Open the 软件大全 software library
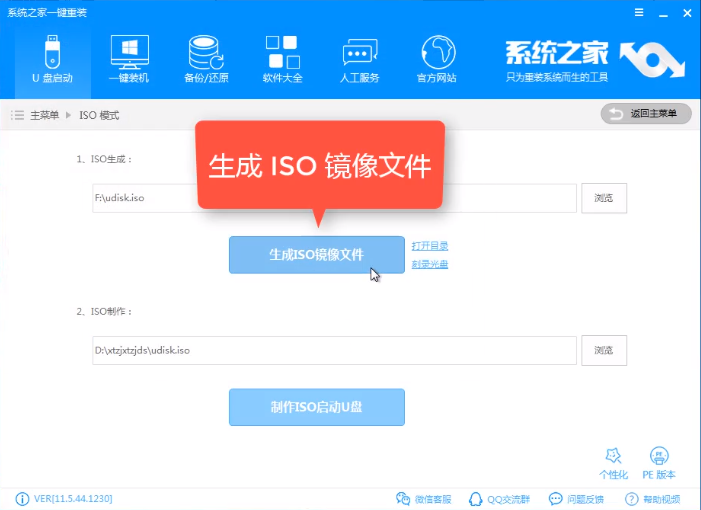This screenshot has width=701, height=510. 283,57
